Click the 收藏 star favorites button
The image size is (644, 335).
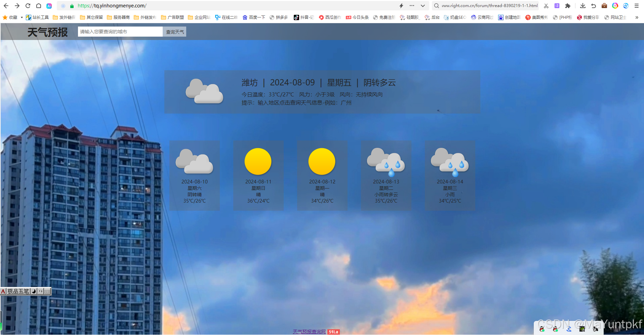10,17
